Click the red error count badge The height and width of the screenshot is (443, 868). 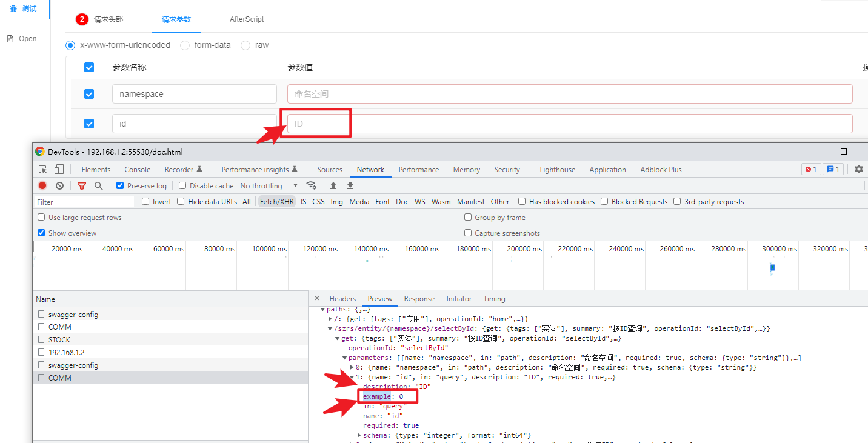point(811,169)
